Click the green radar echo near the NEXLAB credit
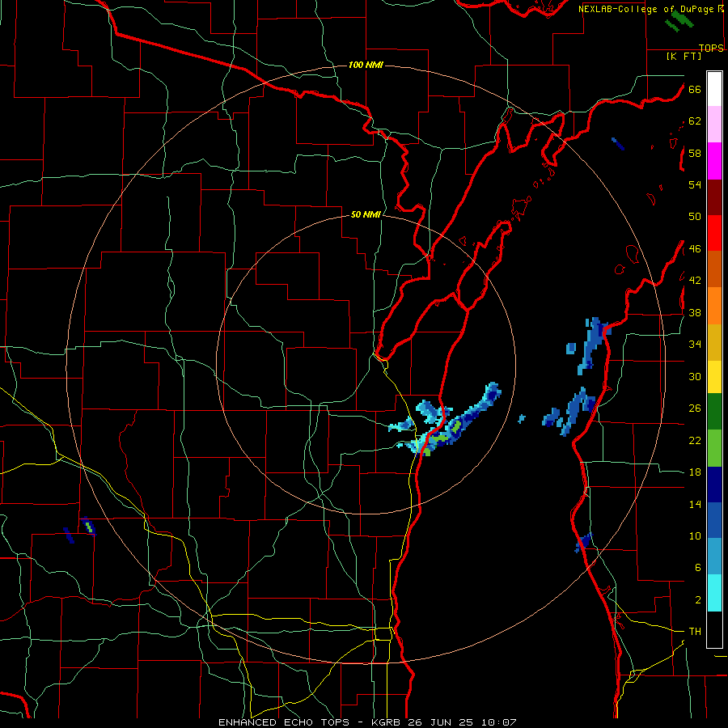 679,22
